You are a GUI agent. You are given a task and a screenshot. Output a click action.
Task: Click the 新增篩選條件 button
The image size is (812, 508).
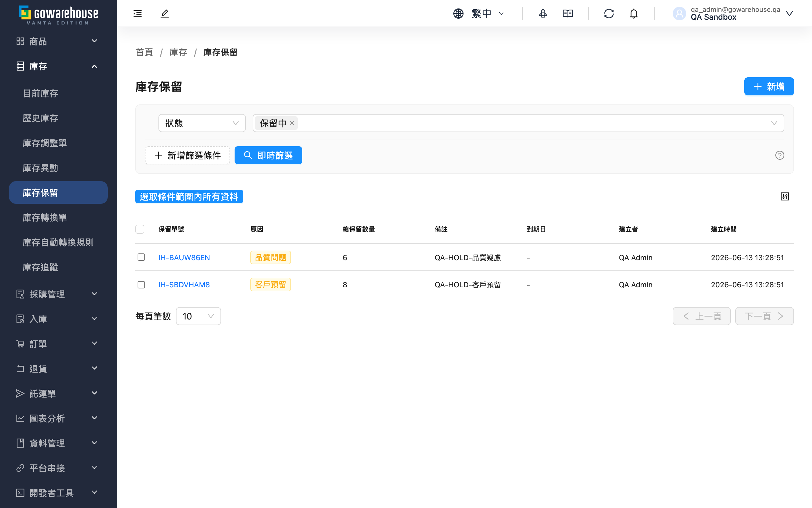pos(187,155)
